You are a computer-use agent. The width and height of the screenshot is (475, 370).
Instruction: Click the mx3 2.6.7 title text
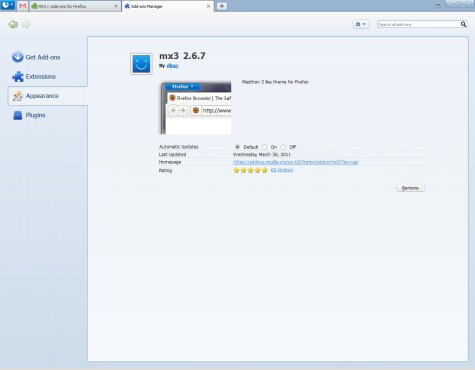pos(182,56)
